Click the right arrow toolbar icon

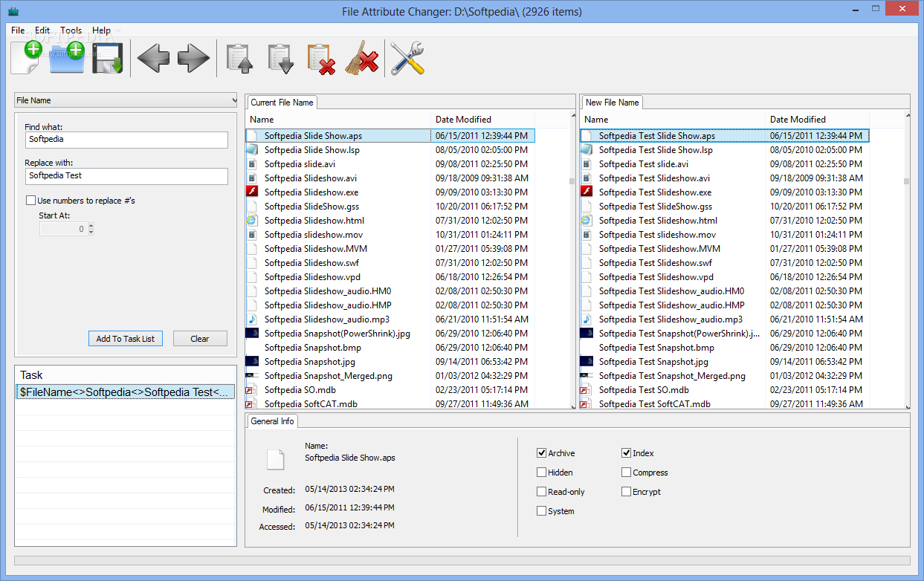(x=194, y=59)
